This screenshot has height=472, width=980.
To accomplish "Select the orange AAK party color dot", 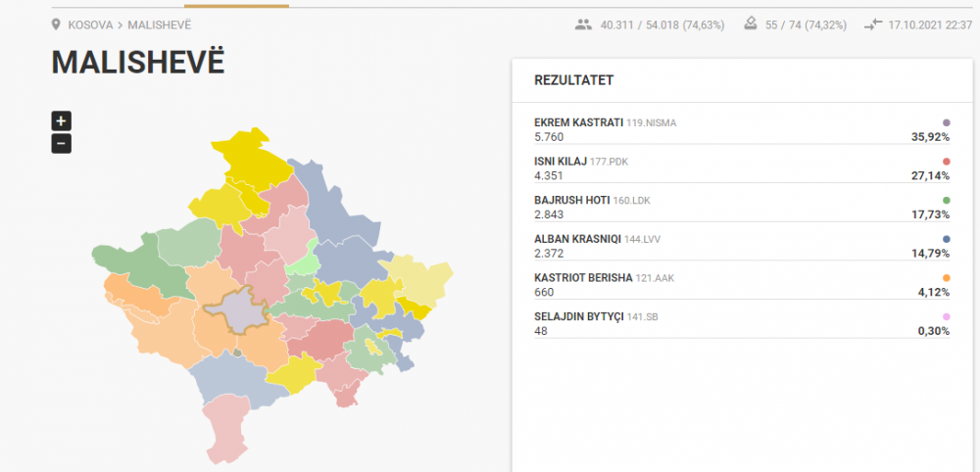I will click(946, 278).
